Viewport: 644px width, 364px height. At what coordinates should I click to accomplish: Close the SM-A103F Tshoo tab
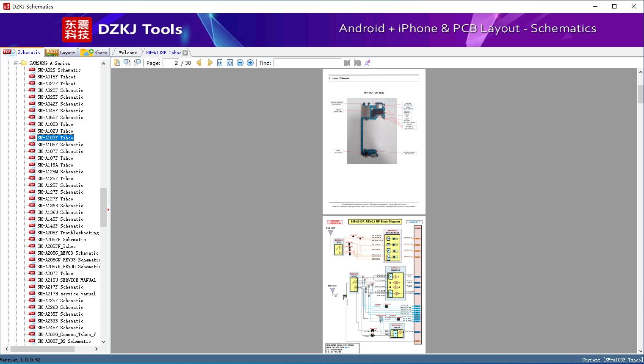click(x=185, y=53)
